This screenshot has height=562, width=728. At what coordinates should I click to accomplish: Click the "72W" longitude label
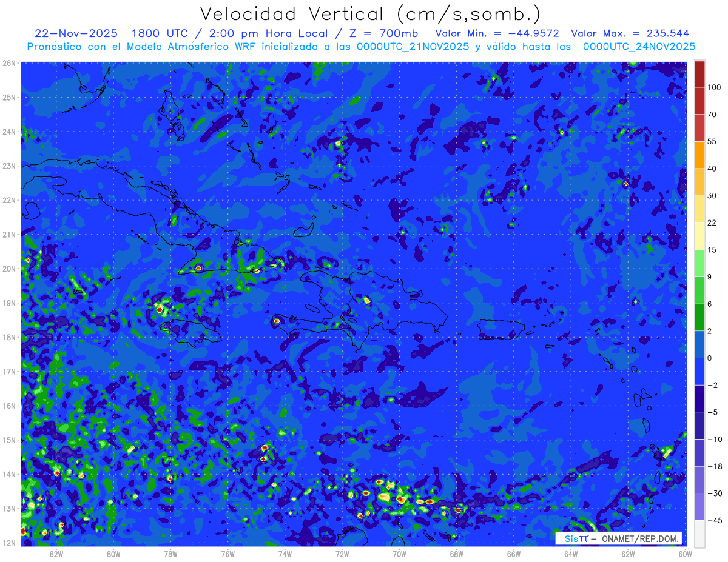click(342, 554)
